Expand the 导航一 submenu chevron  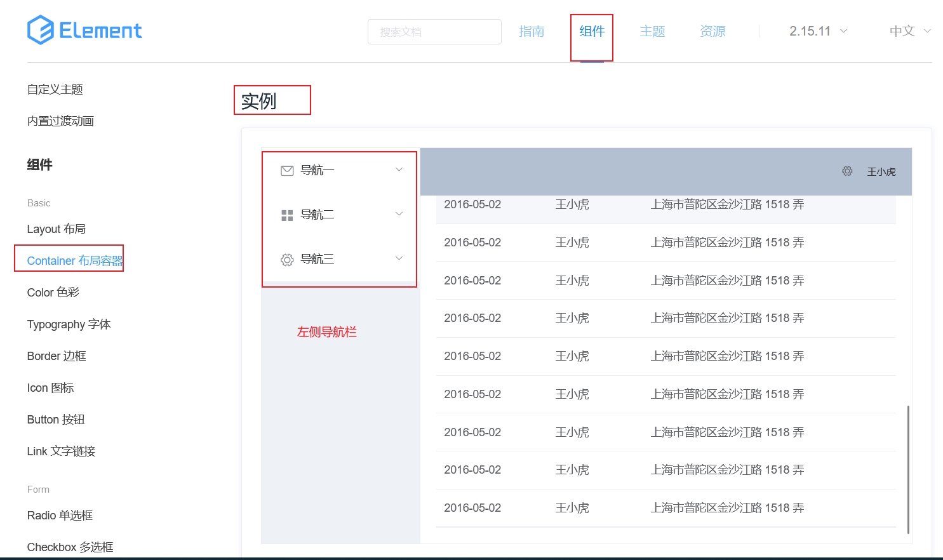point(399,170)
